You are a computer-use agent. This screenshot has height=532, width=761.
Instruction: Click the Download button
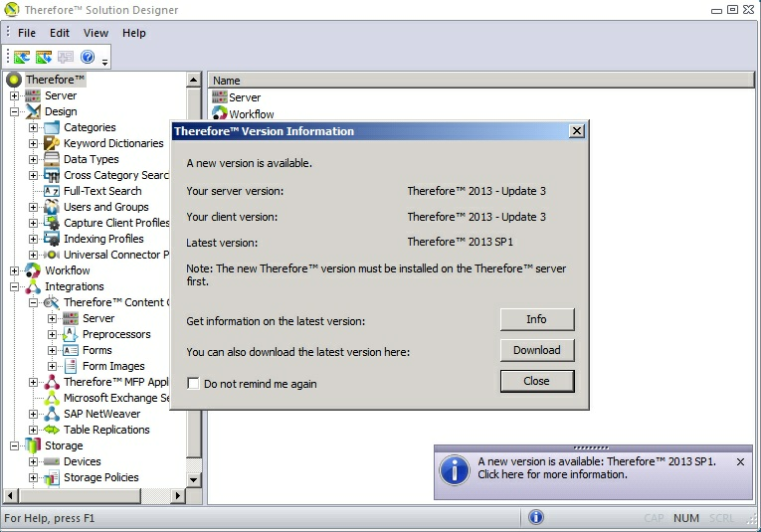tap(536, 350)
